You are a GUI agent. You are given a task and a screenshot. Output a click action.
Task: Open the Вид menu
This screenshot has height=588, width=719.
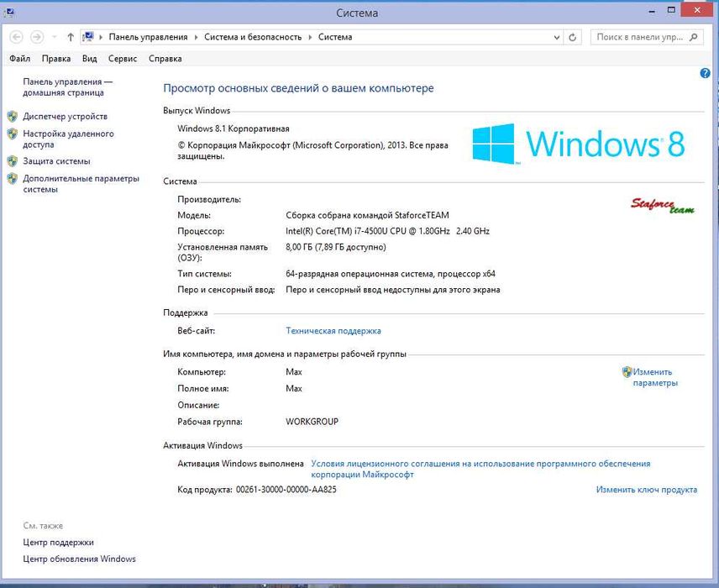coord(89,59)
